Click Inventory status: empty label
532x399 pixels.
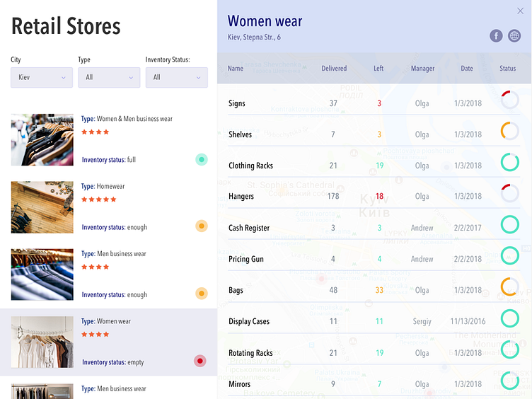click(113, 362)
